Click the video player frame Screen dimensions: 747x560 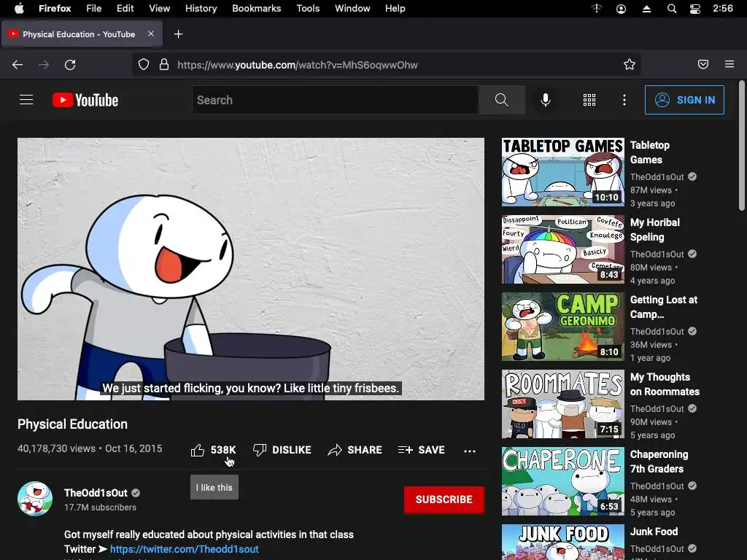point(251,269)
